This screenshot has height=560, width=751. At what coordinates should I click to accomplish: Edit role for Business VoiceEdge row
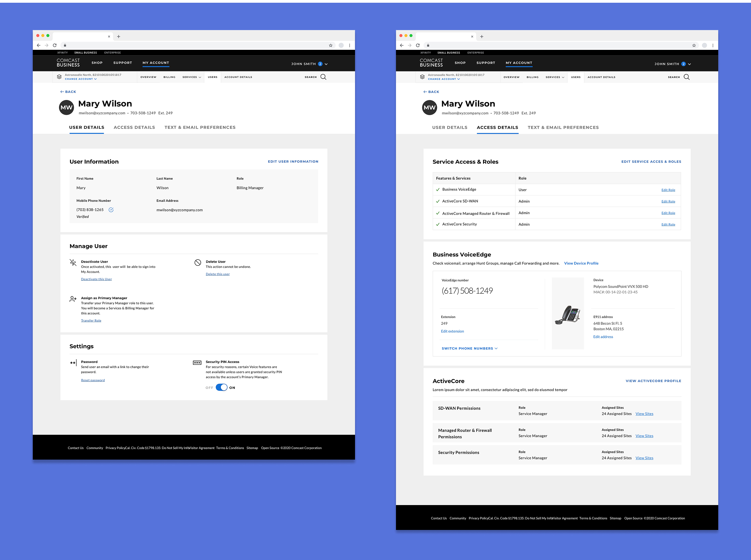point(668,190)
